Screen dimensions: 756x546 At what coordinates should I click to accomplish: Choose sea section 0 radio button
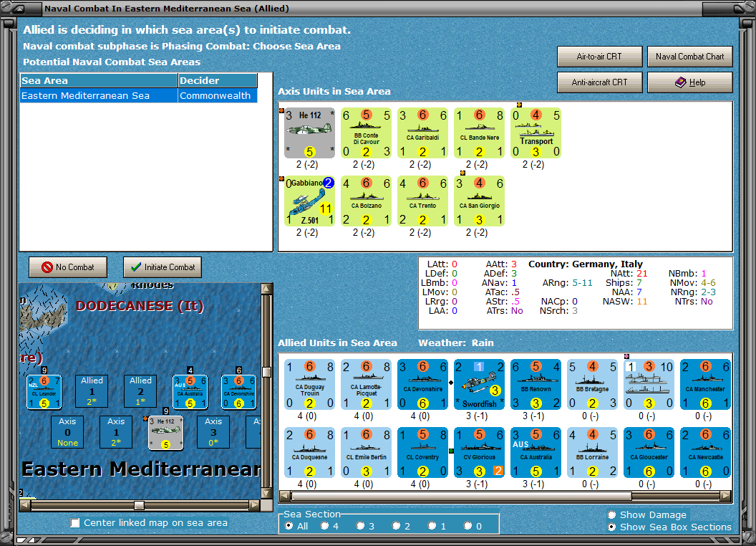click(467, 526)
